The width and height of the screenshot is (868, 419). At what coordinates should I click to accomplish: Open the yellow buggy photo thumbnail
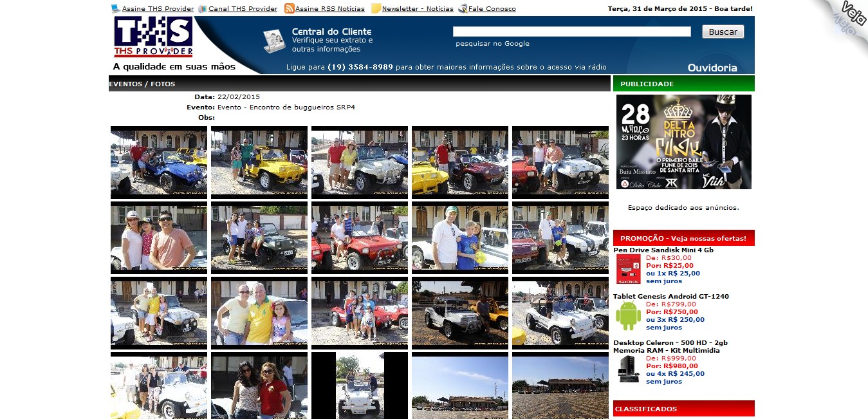[259, 162]
